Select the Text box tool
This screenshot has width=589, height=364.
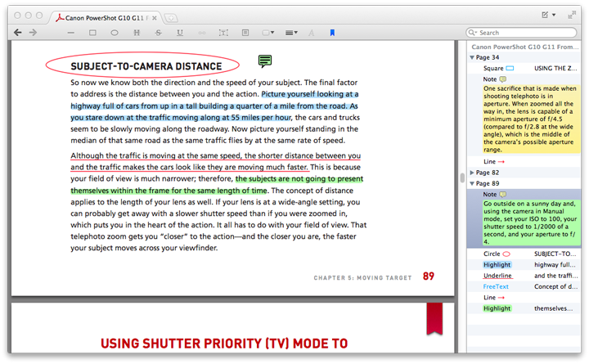coord(223,33)
